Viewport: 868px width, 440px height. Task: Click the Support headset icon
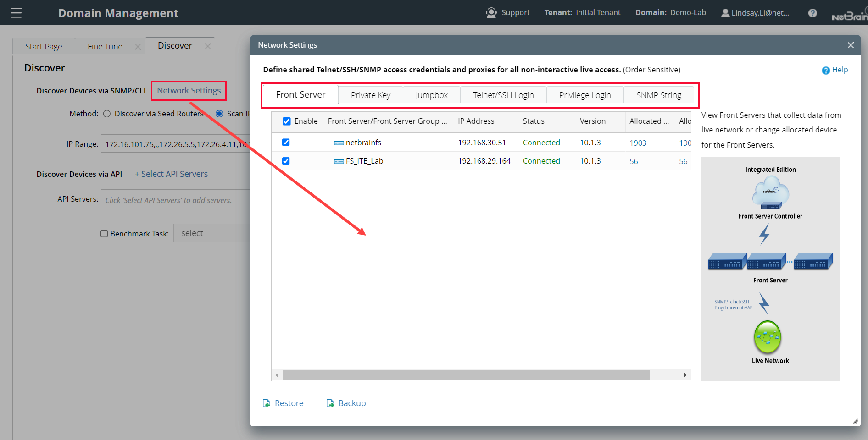pos(491,13)
